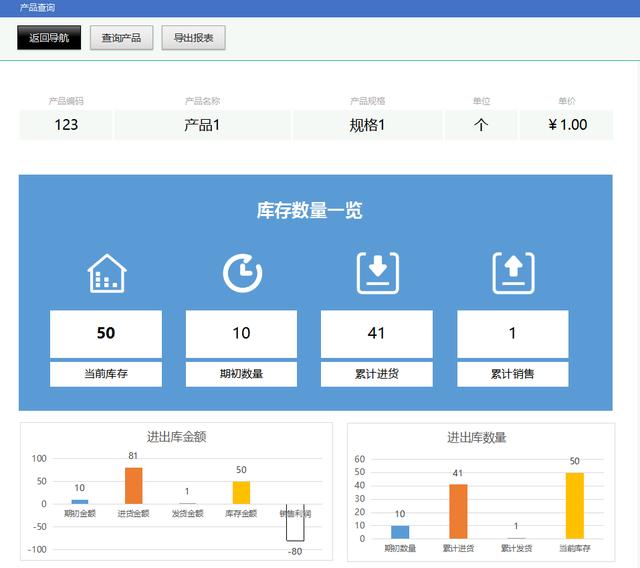This screenshot has width=640, height=568.
Task: Click the yellow 当前库存 bar in quantity chart
Action: (x=574, y=505)
